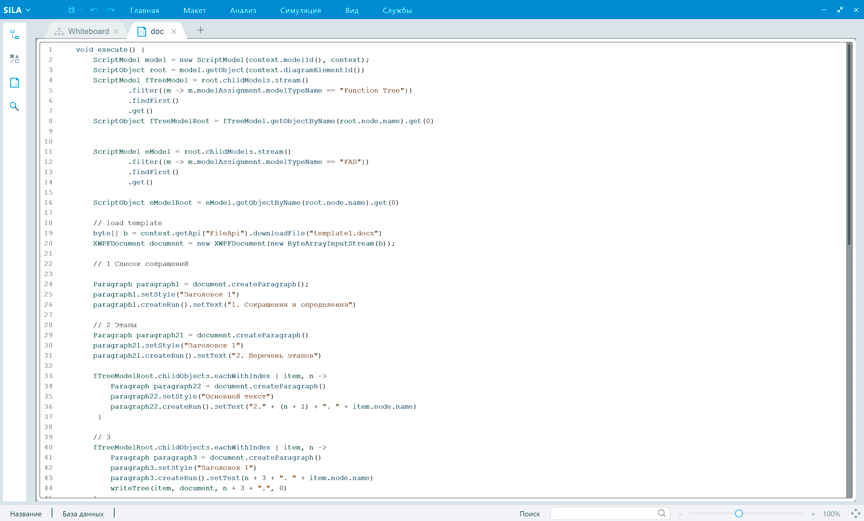Open the Главная menu
This screenshot has width=864, height=521.
point(144,10)
